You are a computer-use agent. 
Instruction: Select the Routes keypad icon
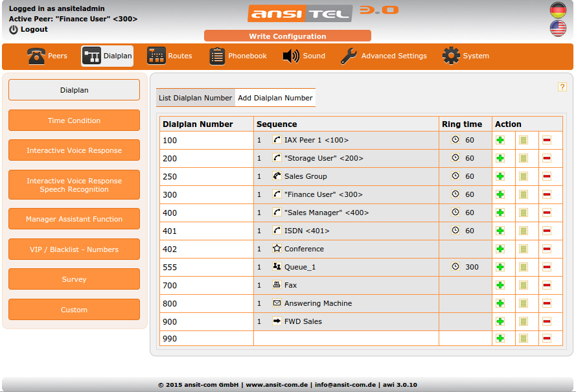point(156,56)
